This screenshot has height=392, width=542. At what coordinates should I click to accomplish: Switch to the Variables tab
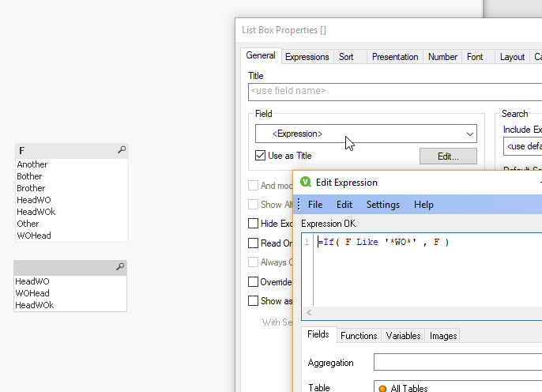coord(403,336)
